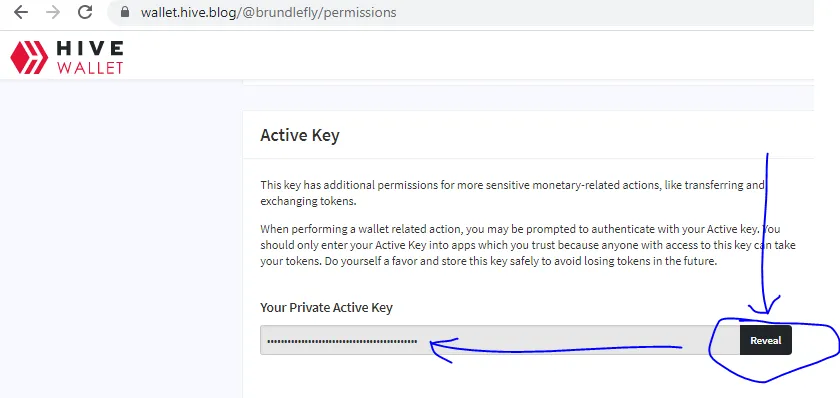Reveal the private active key
This screenshot has height=398, width=840.
[766, 340]
